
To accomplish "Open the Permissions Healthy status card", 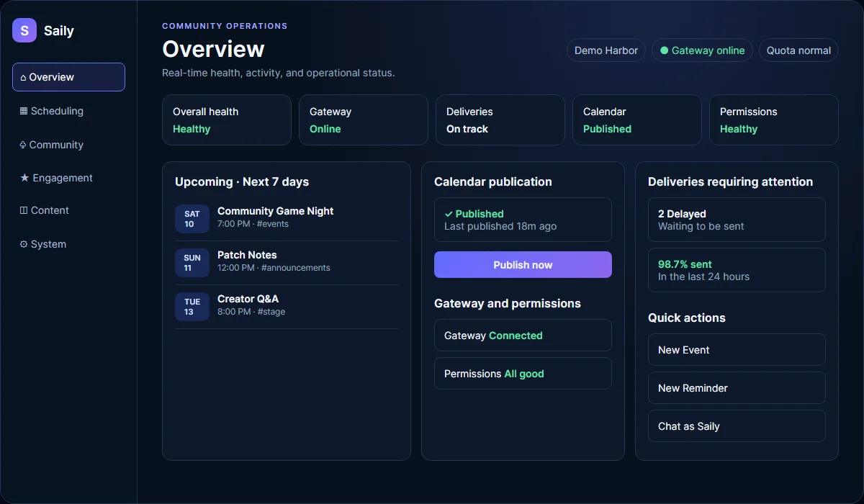I will [x=774, y=120].
